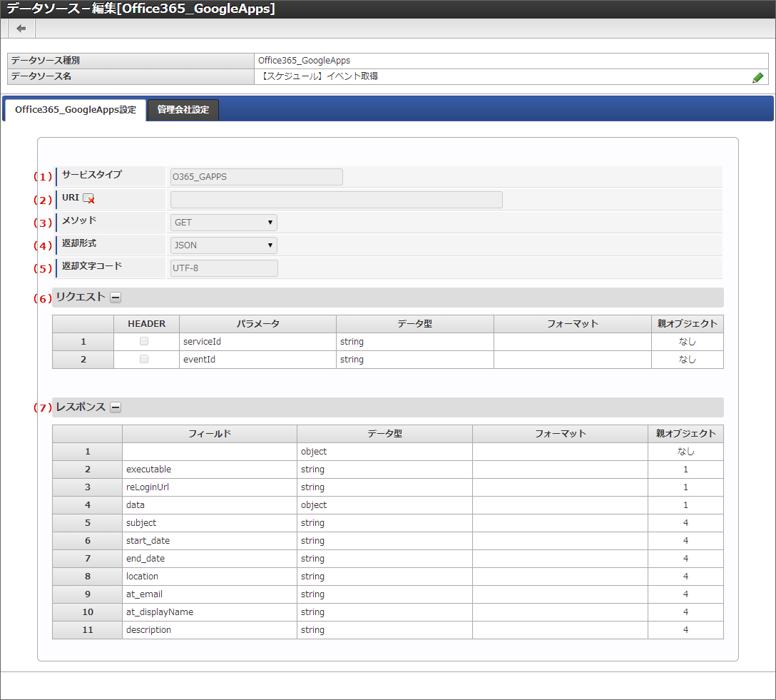The width and height of the screenshot is (776, 700).
Task: Click the green pencil edit icon
Action: click(x=757, y=77)
